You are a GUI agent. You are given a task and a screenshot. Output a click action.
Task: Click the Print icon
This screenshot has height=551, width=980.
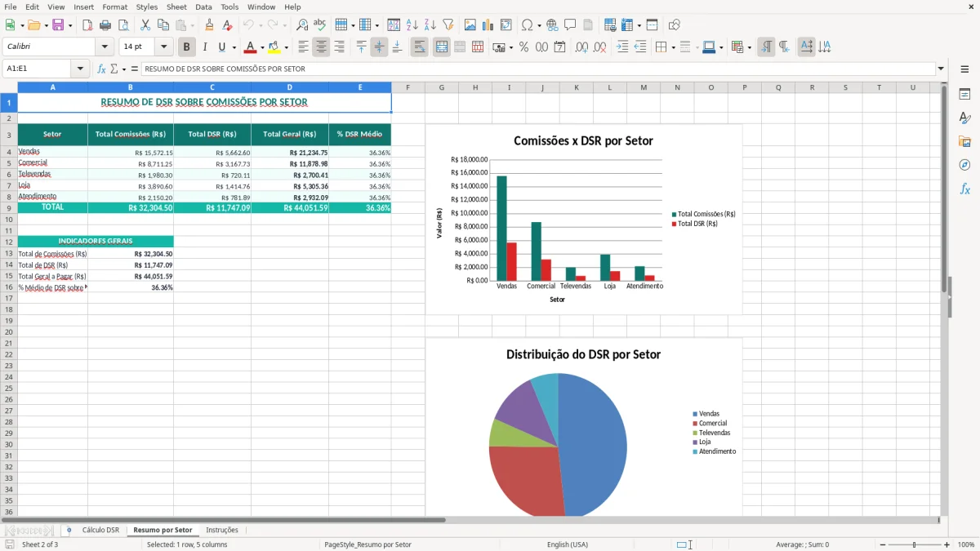click(105, 25)
